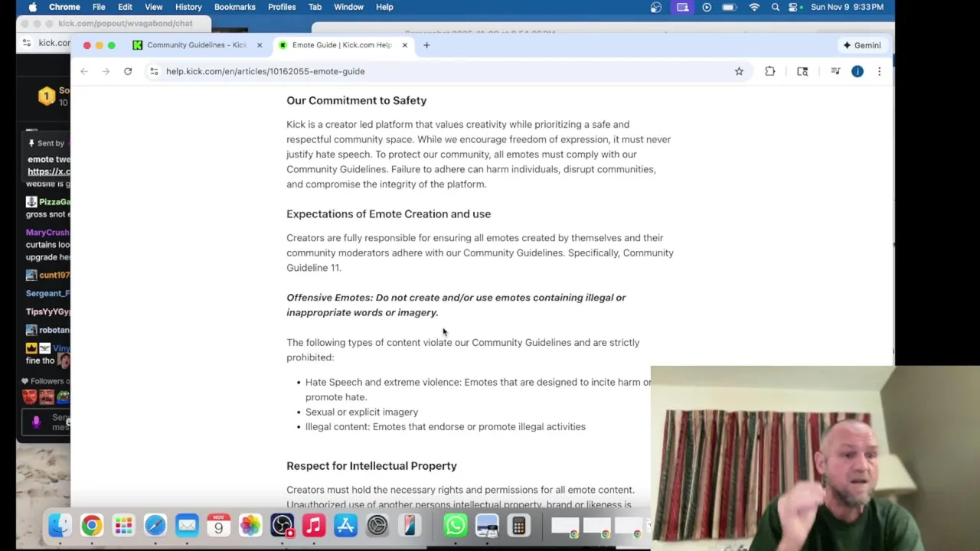
Task: Open the History menu
Action: pos(188,7)
